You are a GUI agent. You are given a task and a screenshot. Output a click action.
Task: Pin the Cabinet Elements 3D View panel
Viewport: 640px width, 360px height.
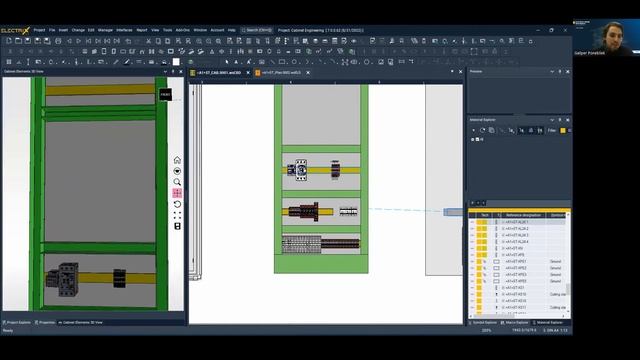point(173,71)
